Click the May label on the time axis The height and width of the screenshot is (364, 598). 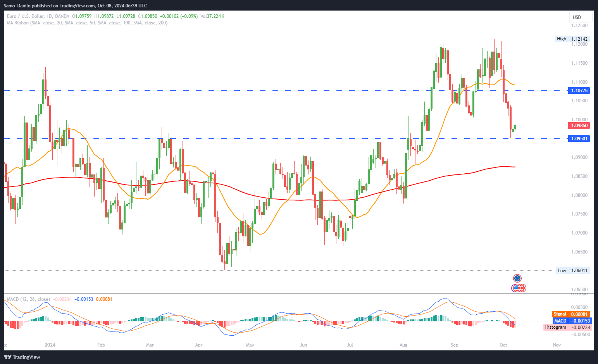pos(250,345)
